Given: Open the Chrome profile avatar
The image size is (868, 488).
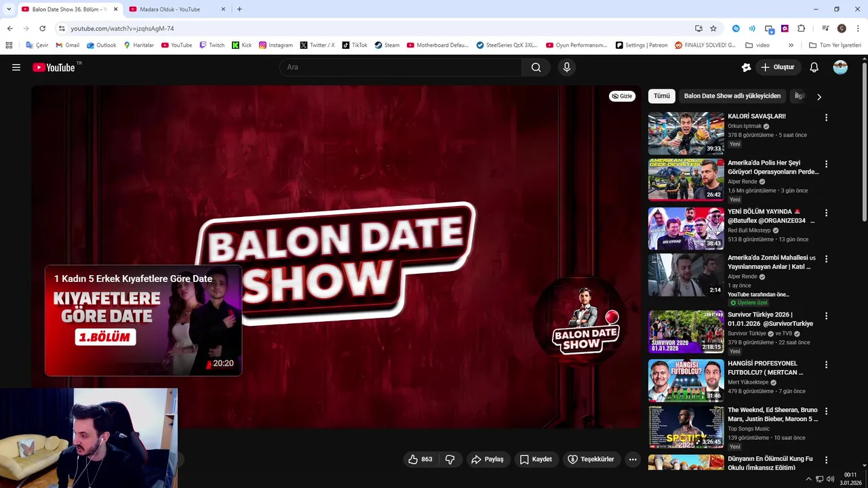Looking at the screenshot, I should (x=842, y=28).
